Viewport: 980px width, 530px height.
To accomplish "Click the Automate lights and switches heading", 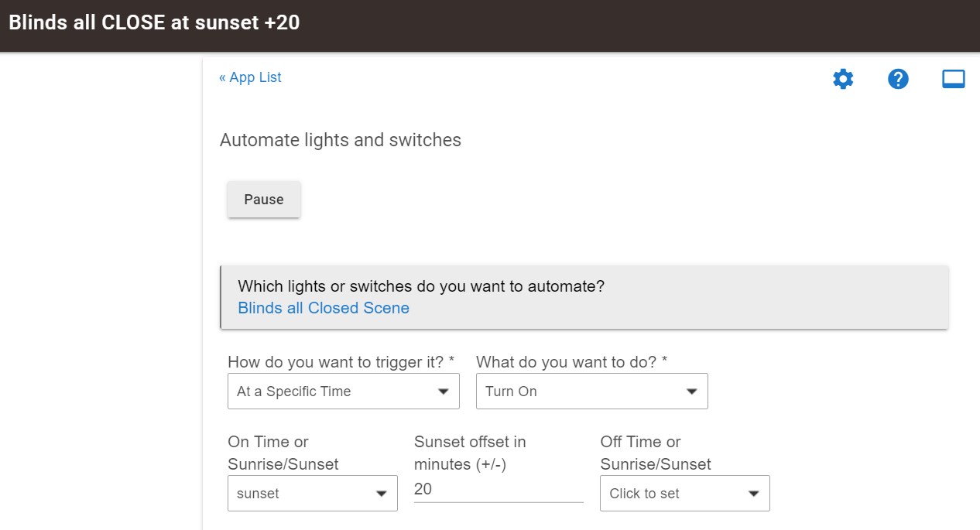I will click(341, 140).
